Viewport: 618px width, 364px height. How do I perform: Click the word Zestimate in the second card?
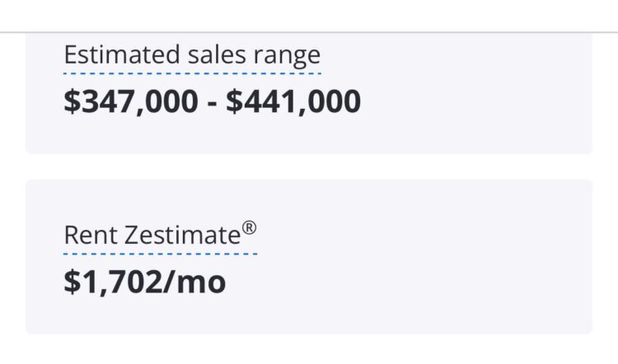click(182, 236)
